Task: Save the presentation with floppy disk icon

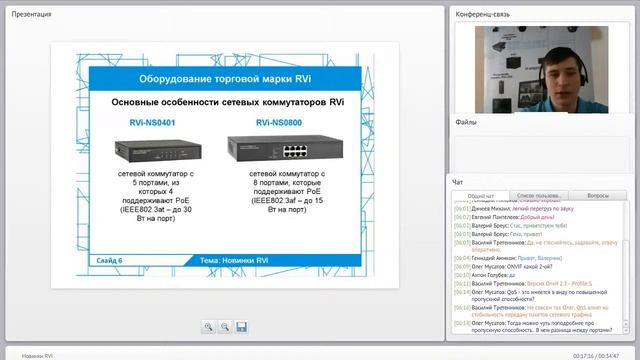Action: click(x=242, y=327)
